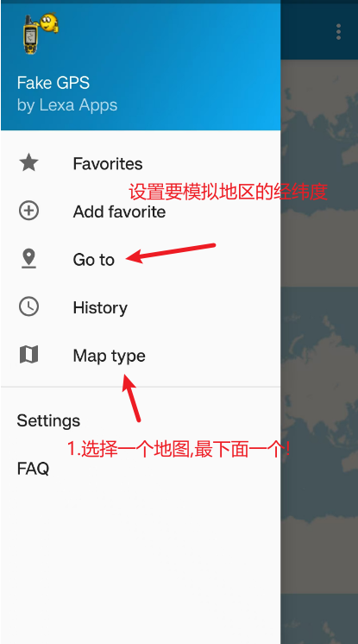
Task: Click the red Chinese text above Add favorite
Action: click(229, 192)
